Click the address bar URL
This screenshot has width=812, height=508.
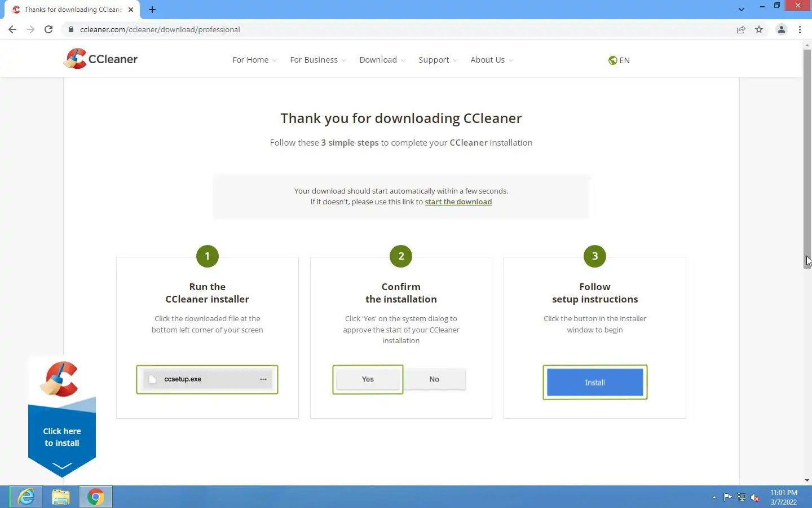click(160, 29)
